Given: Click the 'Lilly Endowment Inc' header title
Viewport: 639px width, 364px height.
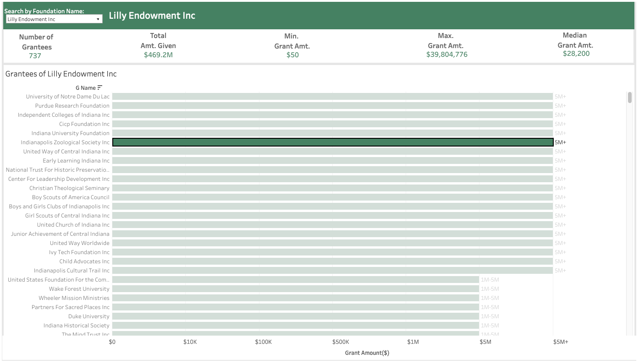Looking at the screenshot, I should coord(152,16).
